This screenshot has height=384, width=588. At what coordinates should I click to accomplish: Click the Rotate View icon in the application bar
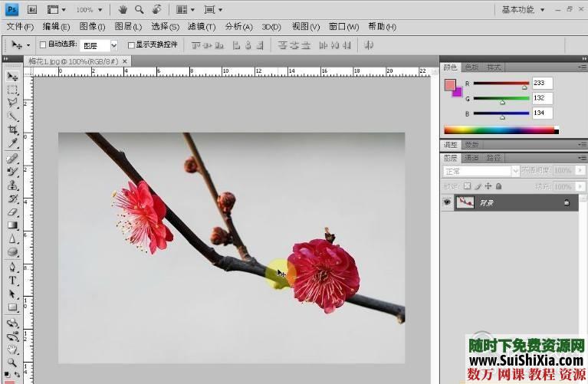click(x=156, y=9)
